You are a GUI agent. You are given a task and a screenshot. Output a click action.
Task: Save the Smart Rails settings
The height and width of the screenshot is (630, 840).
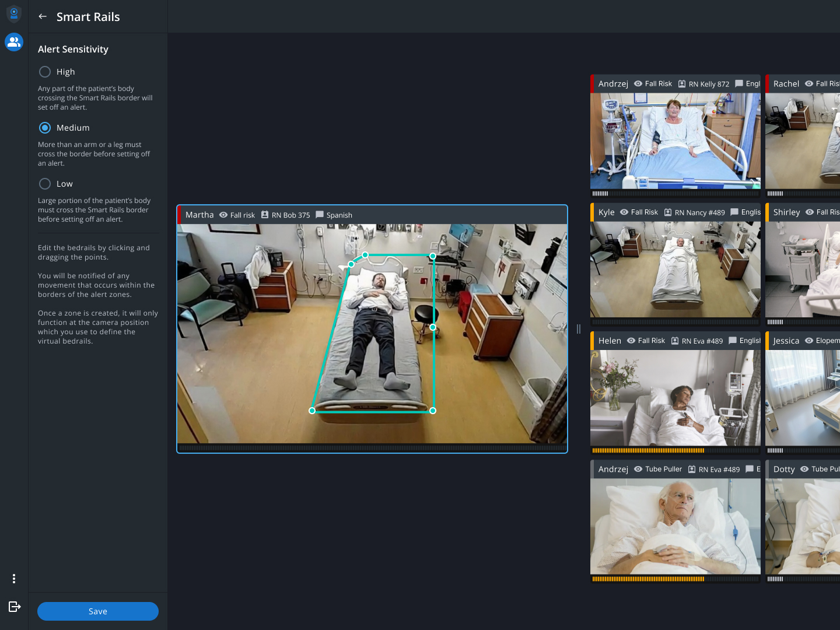point(98,611)
